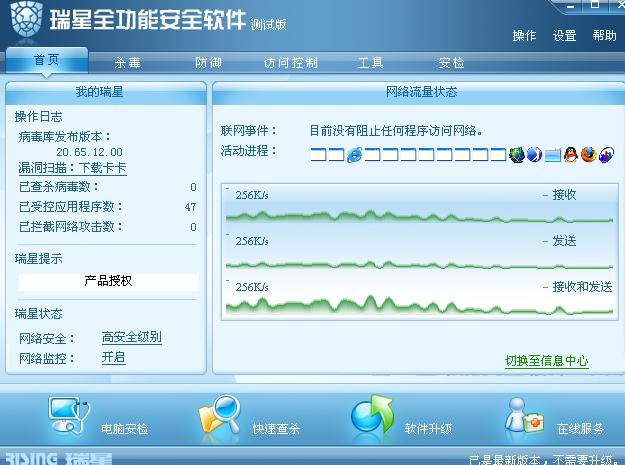Open the 设置 menu

[564, 35]
